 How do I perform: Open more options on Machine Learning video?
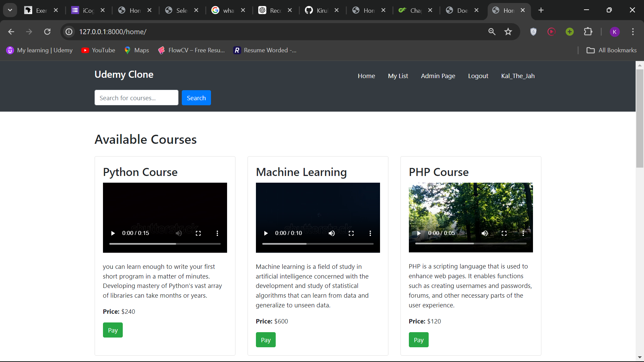370,233
